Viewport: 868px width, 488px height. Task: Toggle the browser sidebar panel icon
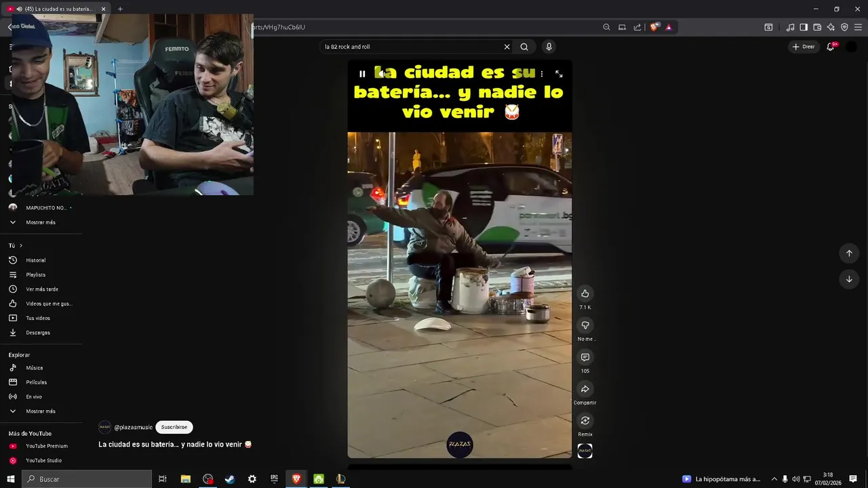click(804, 27)
